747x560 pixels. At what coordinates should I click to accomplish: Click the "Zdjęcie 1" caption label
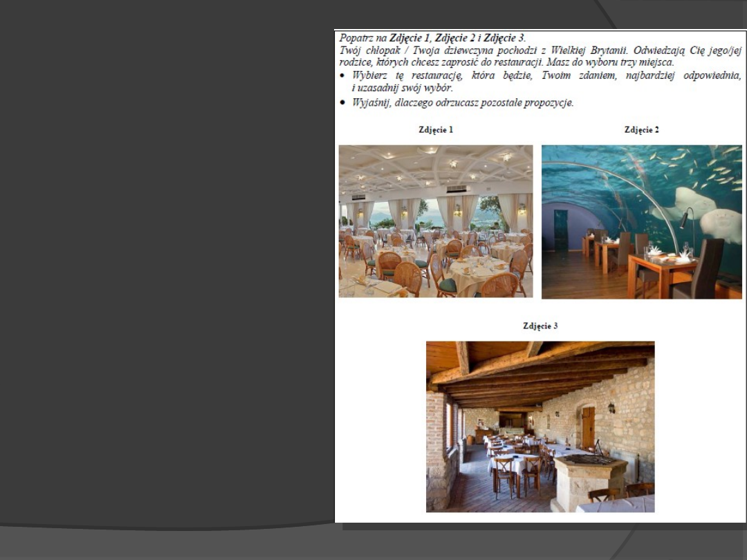[436, 130]
